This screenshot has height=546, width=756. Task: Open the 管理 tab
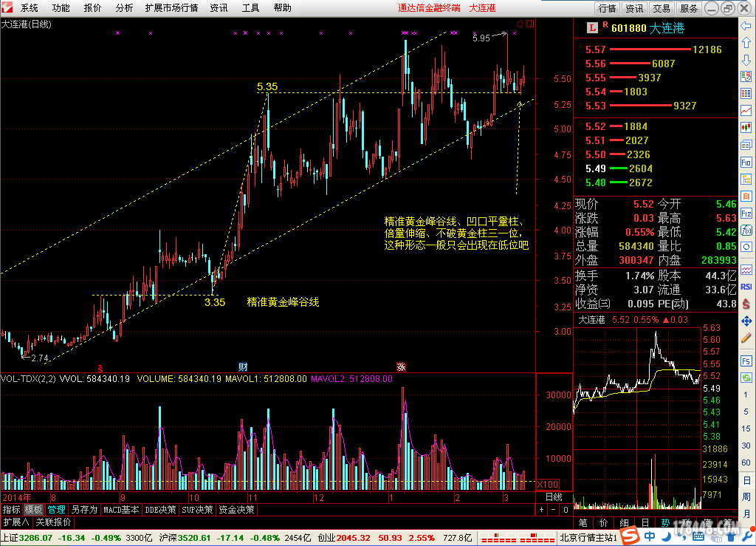coord(56,509)
